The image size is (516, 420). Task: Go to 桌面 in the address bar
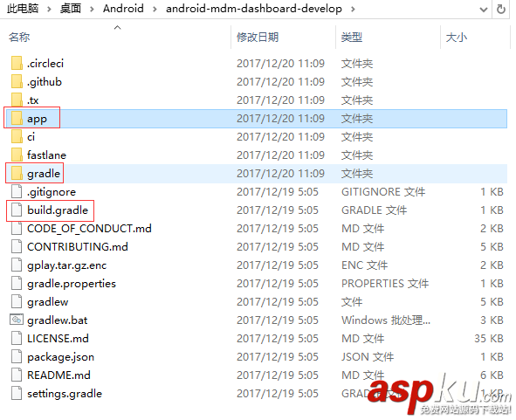tap(71, 9)
